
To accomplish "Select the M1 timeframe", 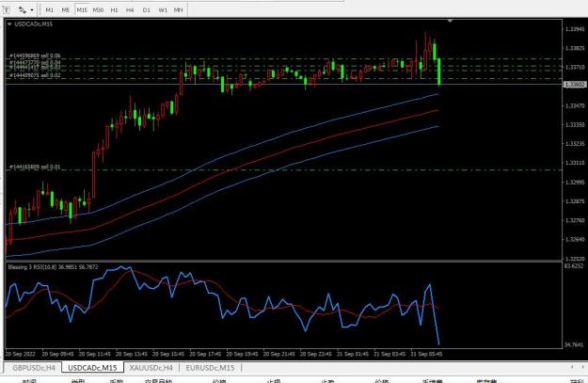I will [x=50, y=10].
